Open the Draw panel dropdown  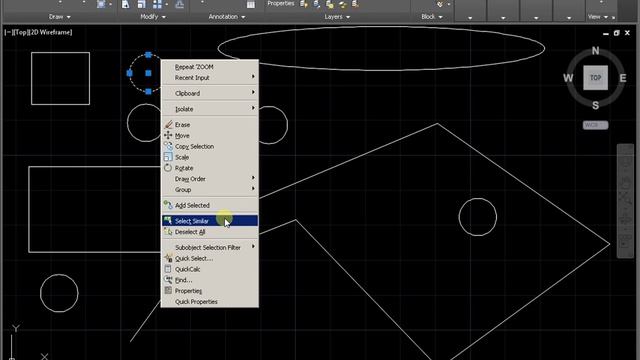tap(60, 17)
